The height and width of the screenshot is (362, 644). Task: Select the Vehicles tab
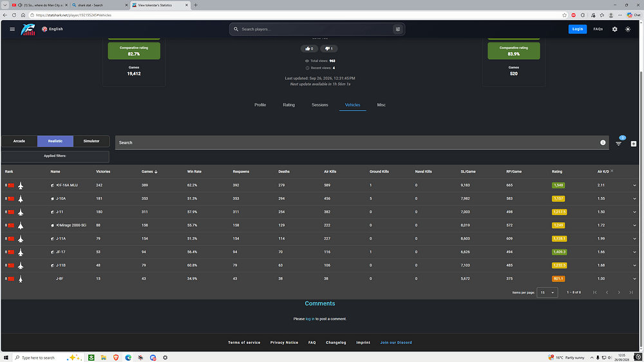click(x=352, y=105)
